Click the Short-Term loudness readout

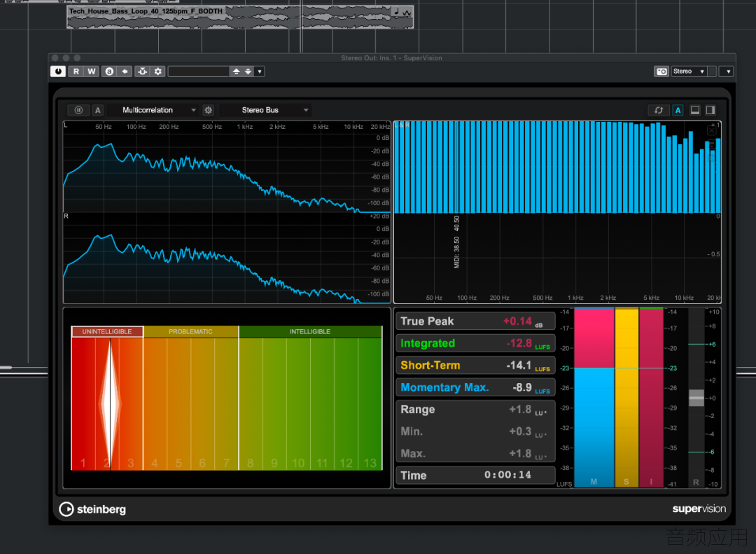pyautogui.click(x=475, y=366)
